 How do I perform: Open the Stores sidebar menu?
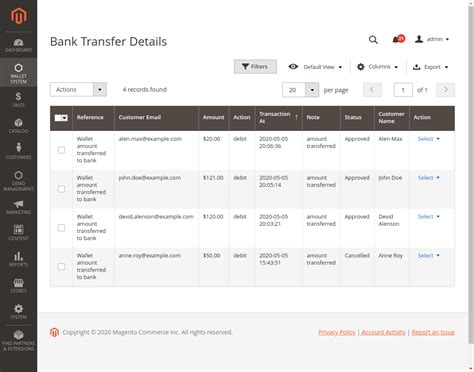tap(18, 285)
